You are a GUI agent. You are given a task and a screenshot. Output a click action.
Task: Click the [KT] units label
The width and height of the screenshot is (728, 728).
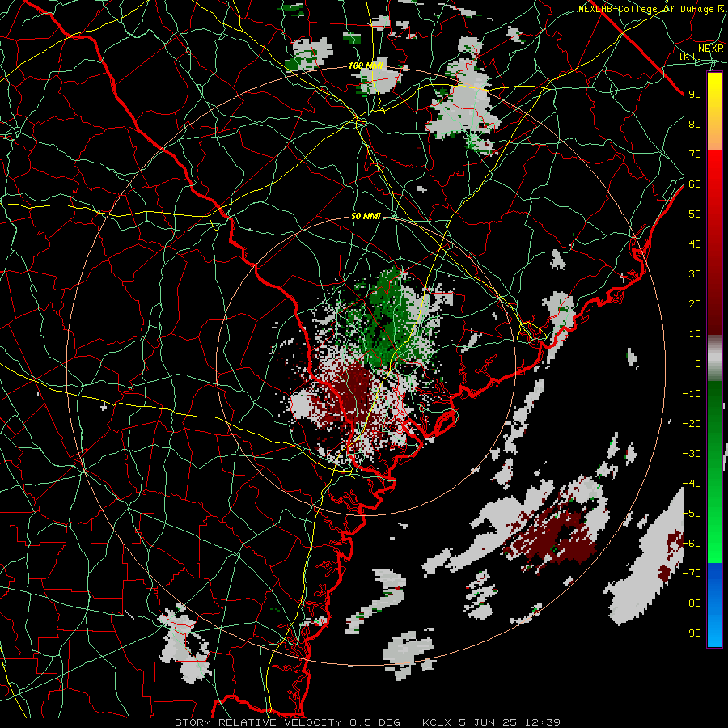coord(691,56)
